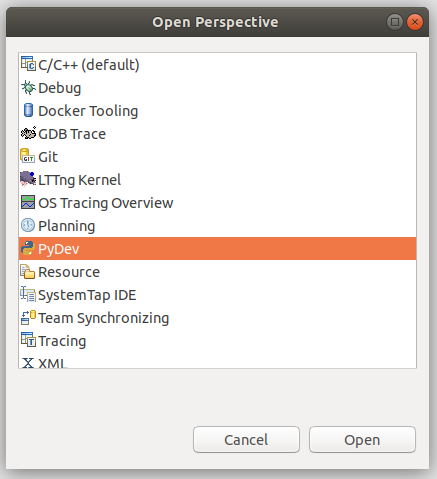
Task: Close the dialog with the red X
Action: (415, 22)
